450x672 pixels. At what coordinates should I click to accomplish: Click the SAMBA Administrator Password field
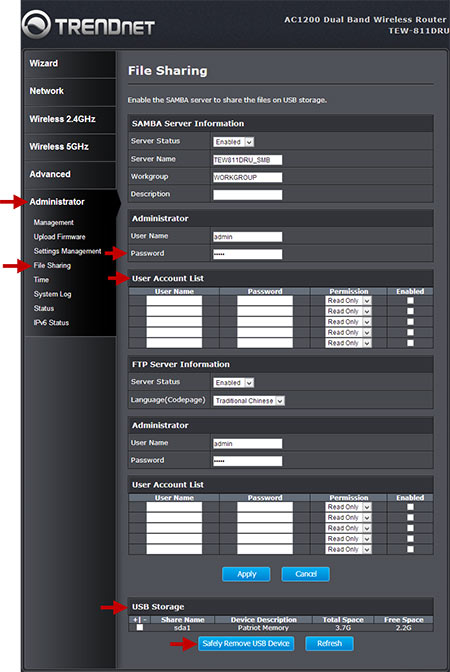248,254
